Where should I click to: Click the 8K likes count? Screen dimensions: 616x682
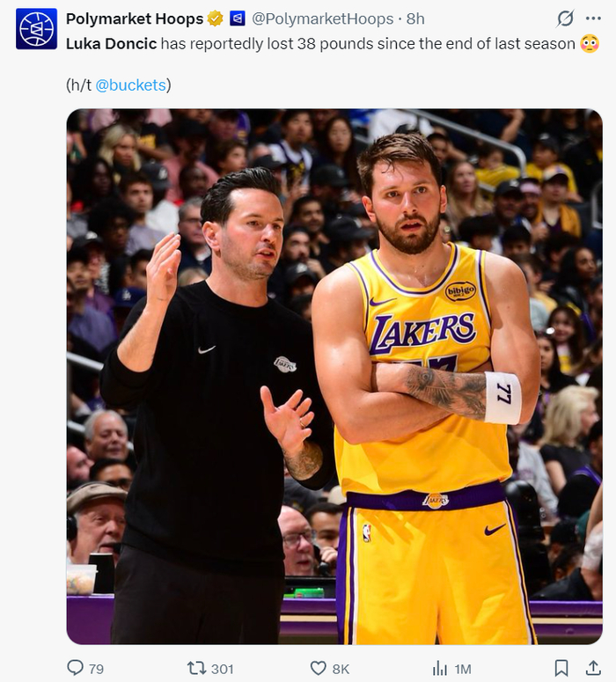pyautogui.click(x=341, y=669)
